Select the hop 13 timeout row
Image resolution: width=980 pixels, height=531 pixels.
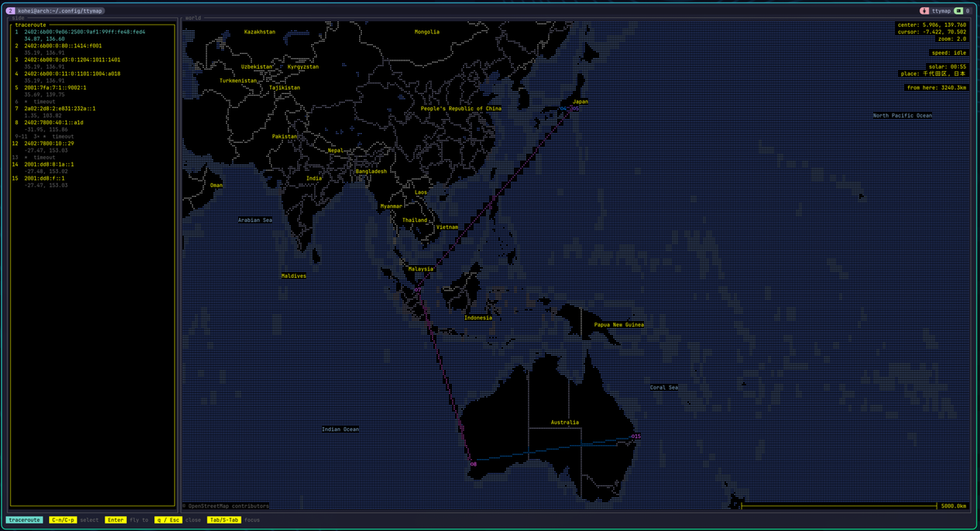(35, 158)
